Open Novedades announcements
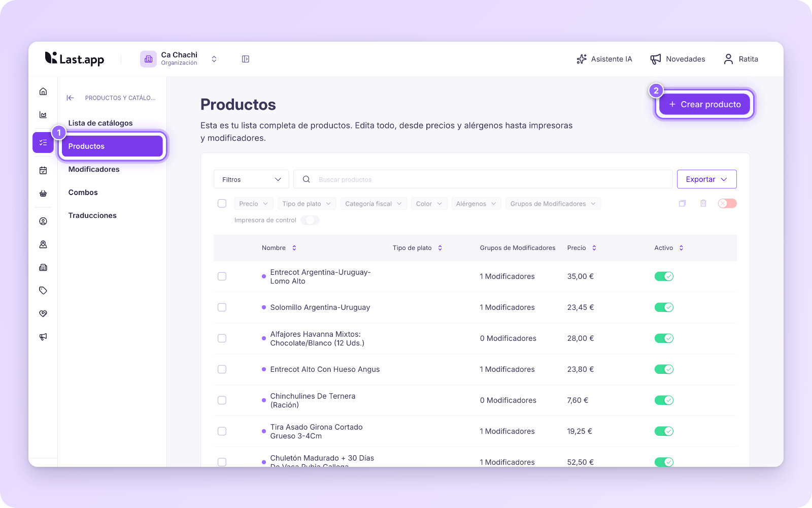 click(x=678, y=59)
